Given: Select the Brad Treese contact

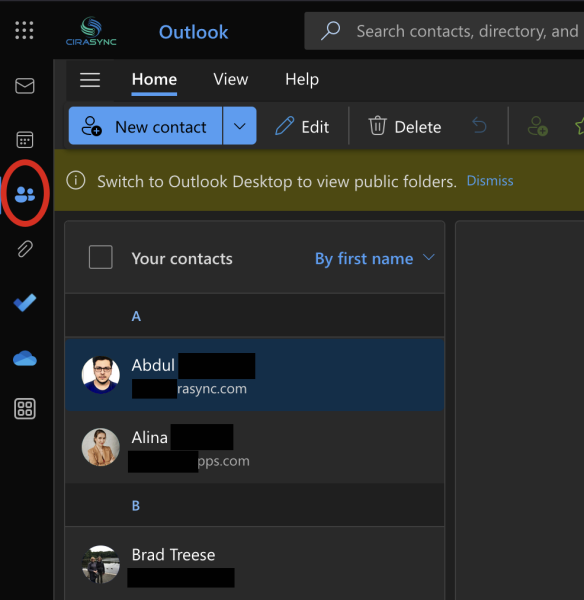Looking at the screenshot, I should [x=254, y=564].
